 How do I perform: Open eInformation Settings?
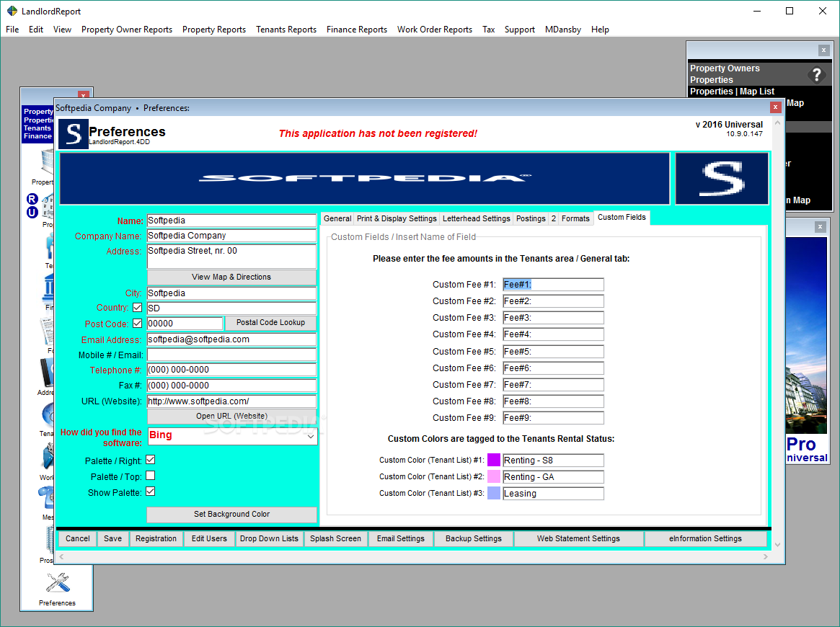pos(705,538)
